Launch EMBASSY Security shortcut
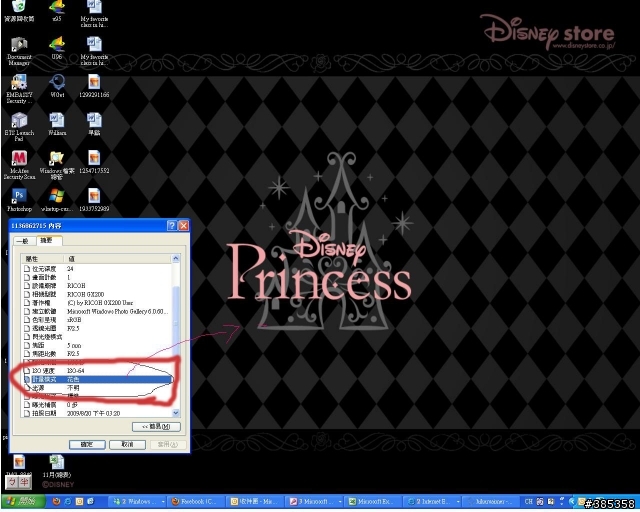This screenshot has height=512, width=640. pos(19,89)
